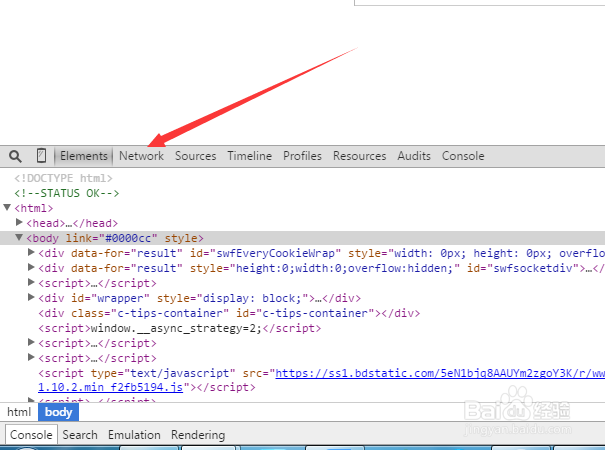Expand the head node
This screenshot has height=450, width=605.
point(19,222)
